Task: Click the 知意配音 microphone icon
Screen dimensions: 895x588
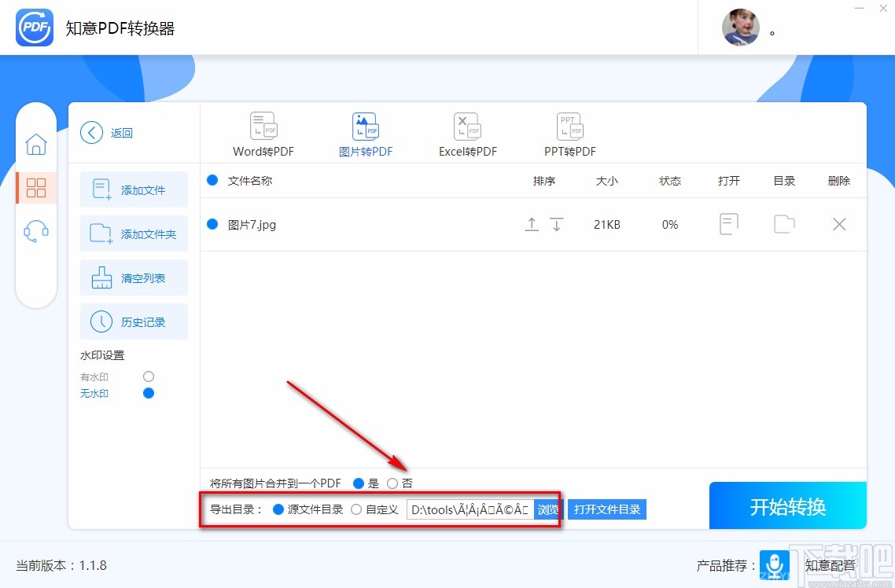Action: (x=774, y=565)
